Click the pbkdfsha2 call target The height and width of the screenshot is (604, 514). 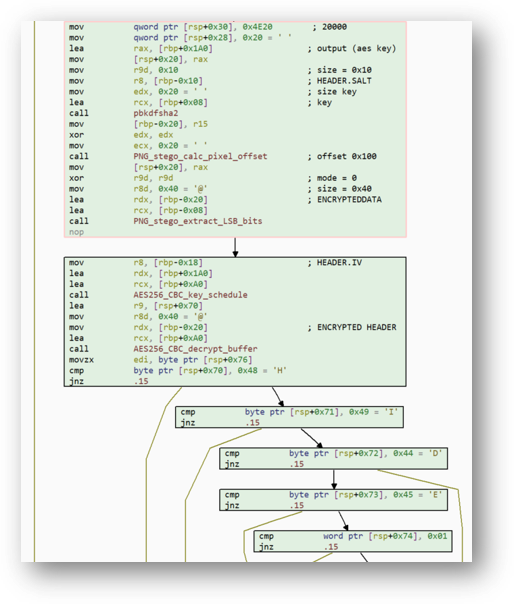pyautogui.click(x=156, y=113)
